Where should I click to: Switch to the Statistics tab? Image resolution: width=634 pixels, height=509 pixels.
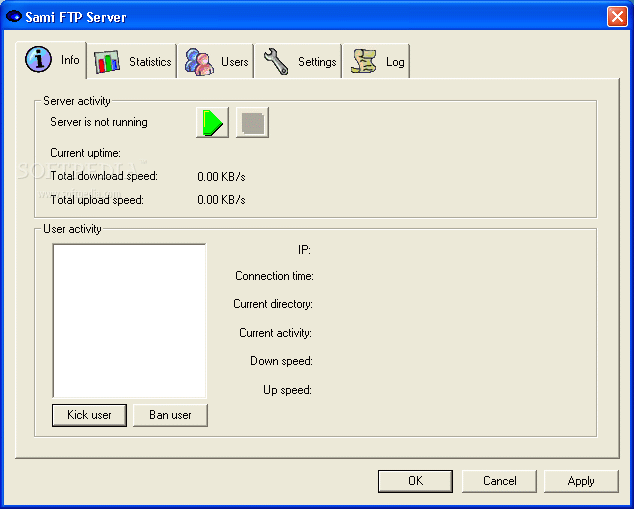[132, 61]
